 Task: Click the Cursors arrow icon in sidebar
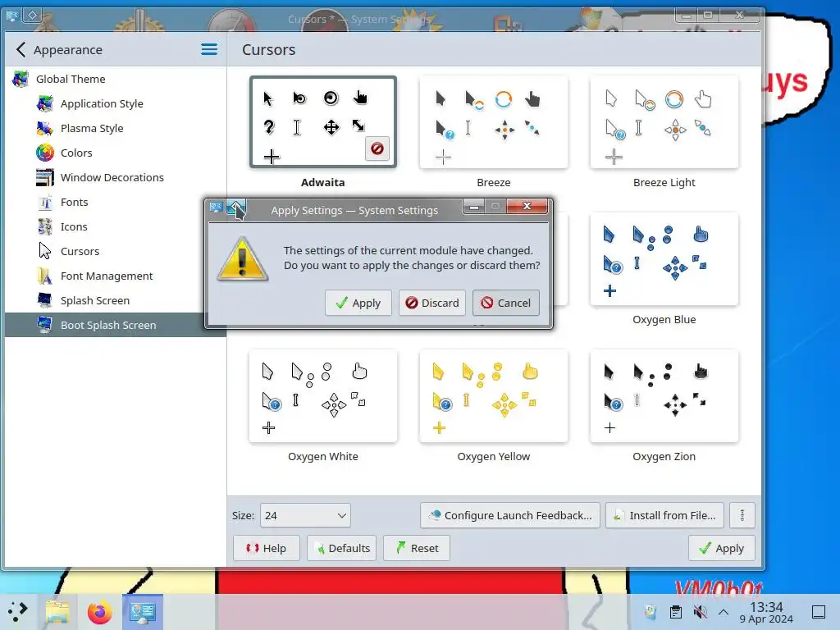coord(45,251)
